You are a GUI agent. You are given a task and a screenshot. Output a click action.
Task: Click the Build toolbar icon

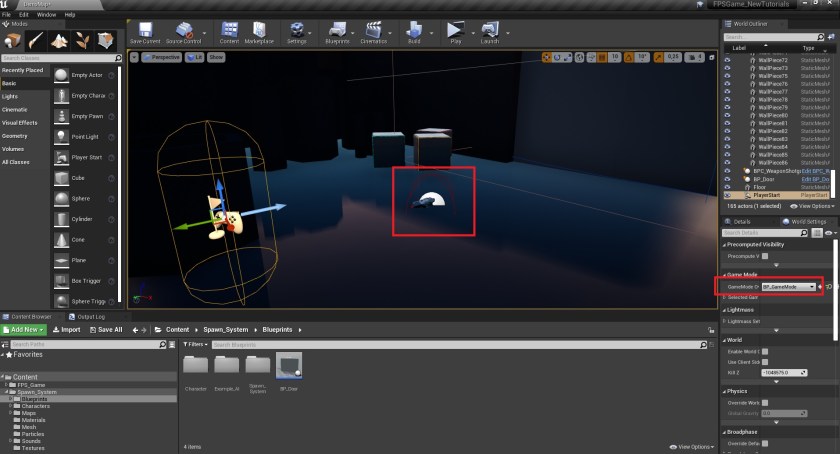[413, 31]
